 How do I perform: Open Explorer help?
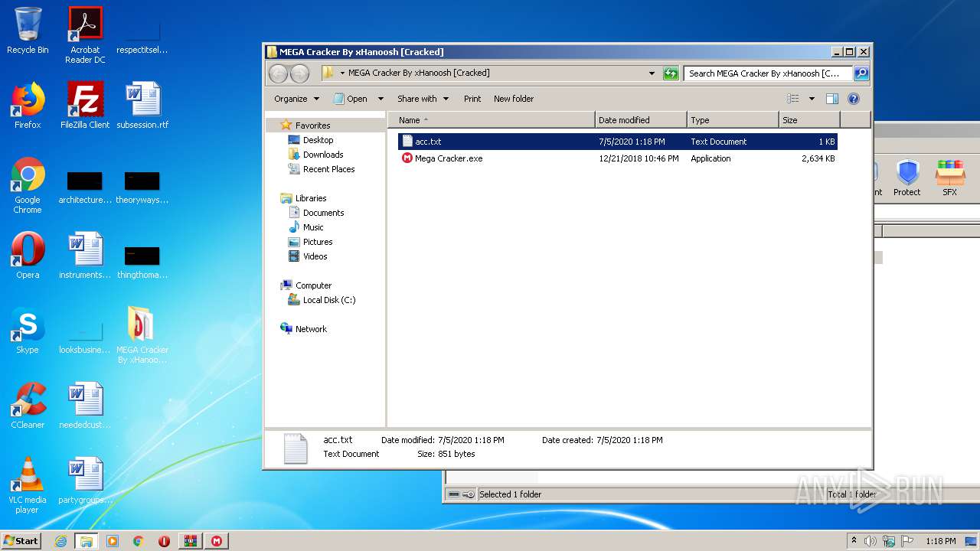tap(854, 99)
